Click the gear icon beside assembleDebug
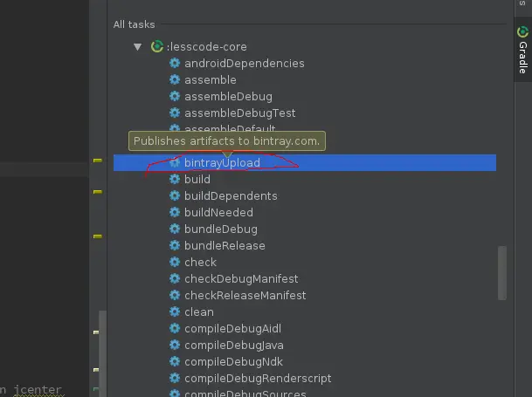This screenshot has width=532, height=397. (x=175, y=96)
